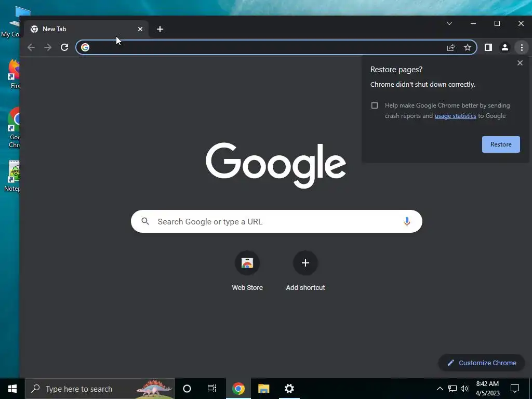Open the side panel icon

tap(488, 47)
